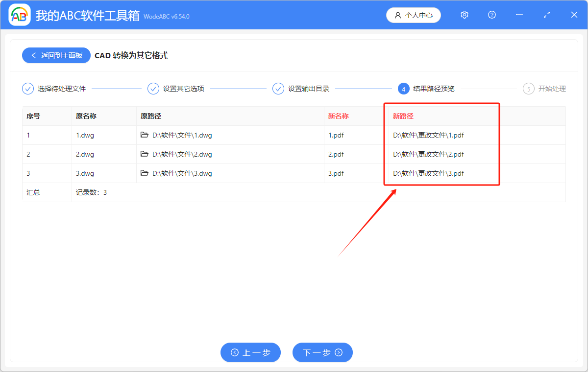Open 个人中心 from the title bar
Viewport: 588px width, 372px height.
(413, 15)
